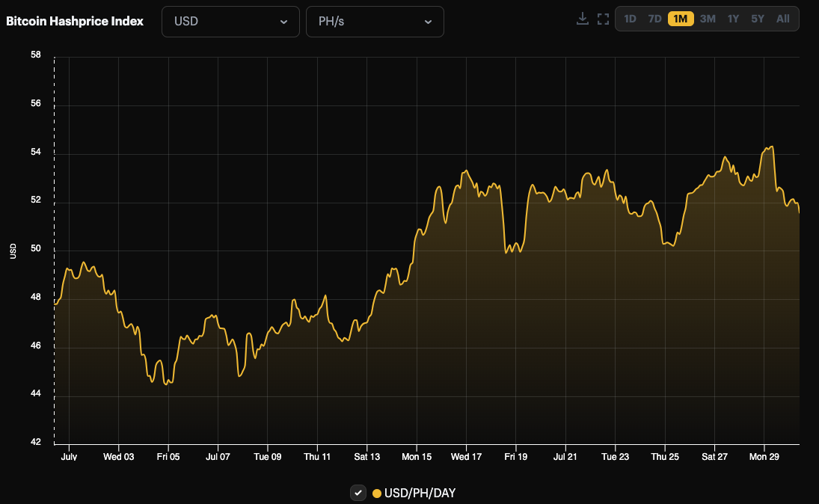Select the All range button

click(783, 19)
